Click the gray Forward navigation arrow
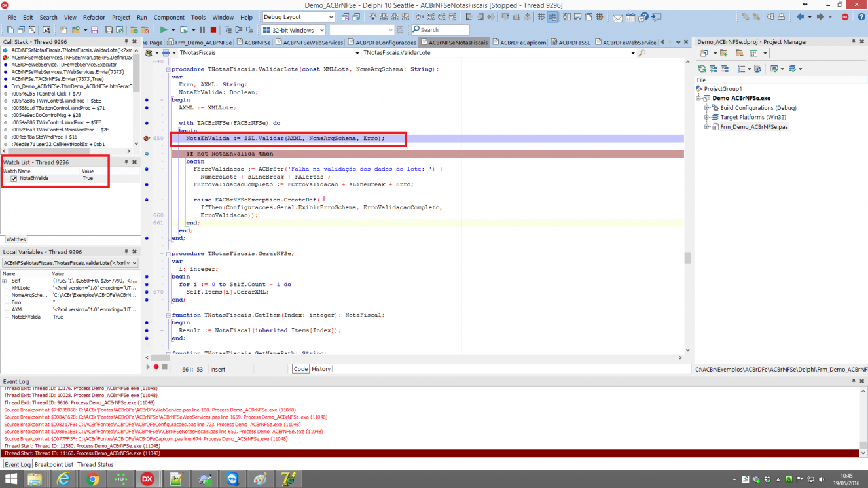 coord(820,17)
